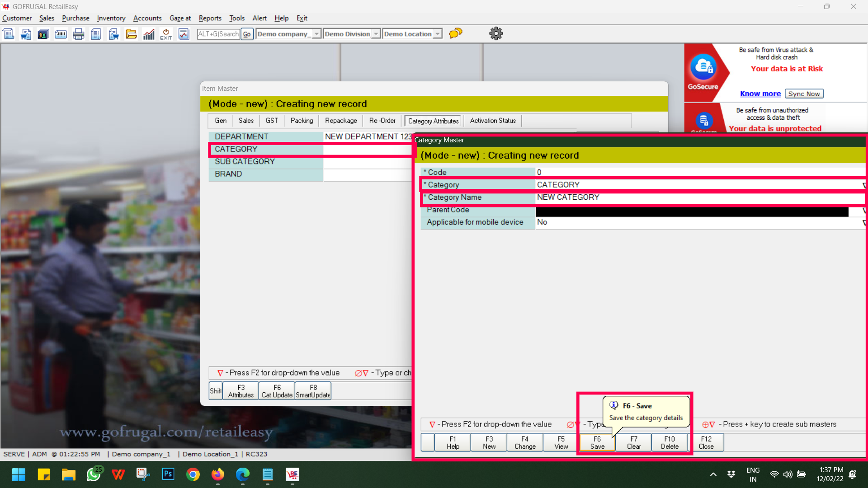Screen dimensions: 868x488
Task: Open the sales growth chart icon
Action: [149, 34]
